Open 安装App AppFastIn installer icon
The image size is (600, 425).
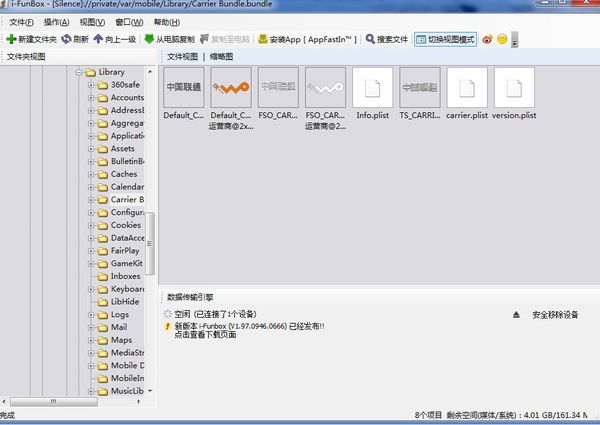click(x=263, y=39)
